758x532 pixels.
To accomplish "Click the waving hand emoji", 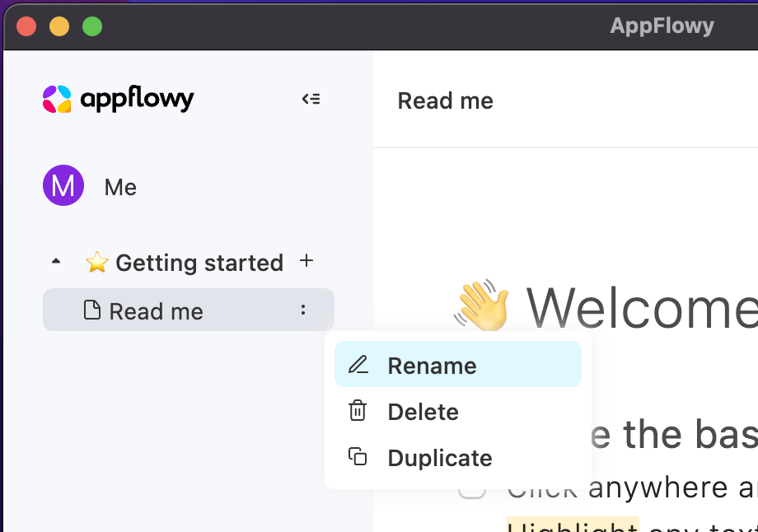I will click(481, 306).
